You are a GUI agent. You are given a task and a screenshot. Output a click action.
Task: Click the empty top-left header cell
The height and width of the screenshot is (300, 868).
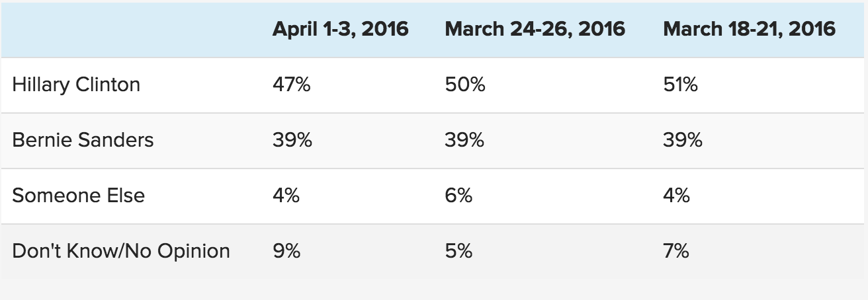(132, 29)
